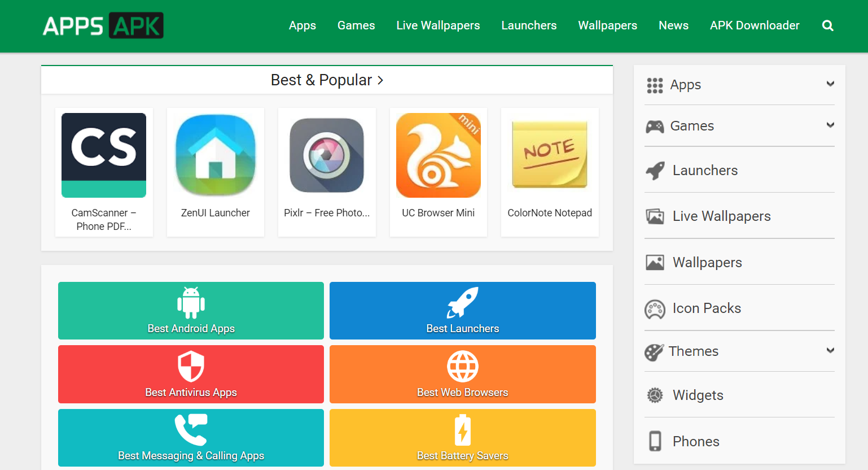Open Launchers in the top navigation
Image resolution: width=868 pixels, height=470 pixels.
click(x=529, y=25)
